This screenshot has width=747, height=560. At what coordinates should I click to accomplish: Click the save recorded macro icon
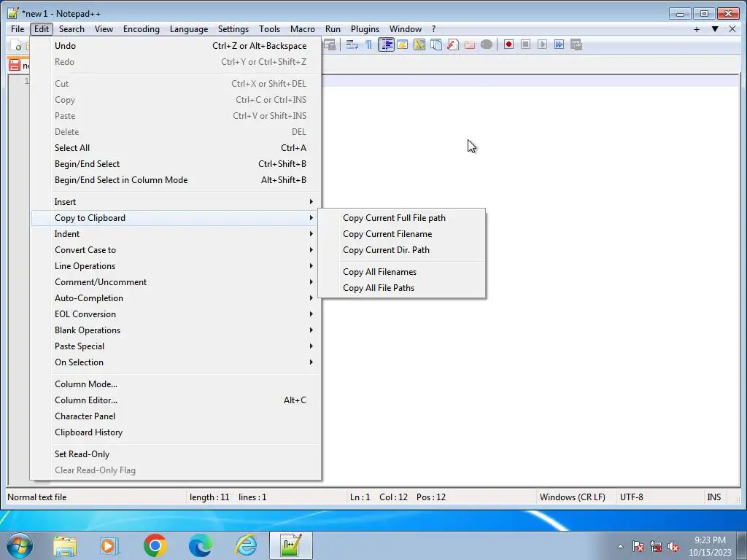[576, 44]
